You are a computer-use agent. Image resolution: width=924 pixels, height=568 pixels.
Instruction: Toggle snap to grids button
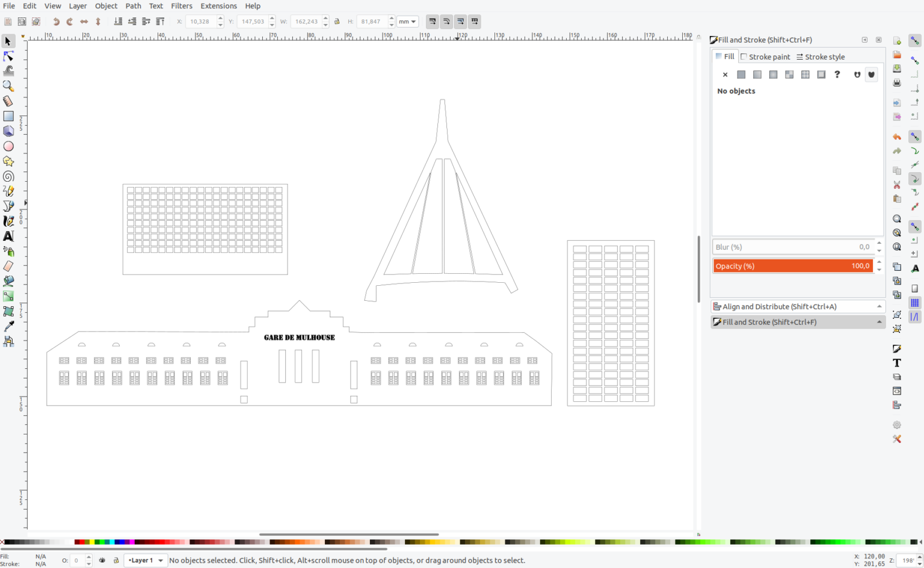click(914, 303)
